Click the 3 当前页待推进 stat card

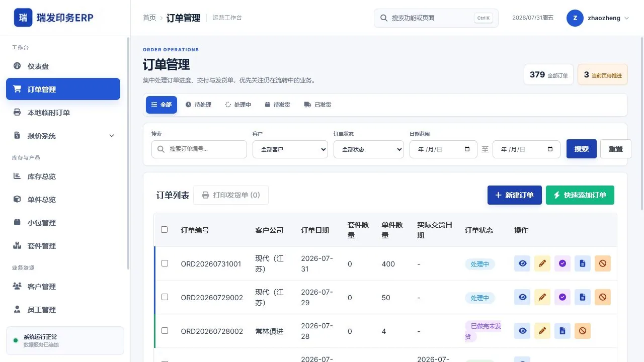click(x=603, y=74)
